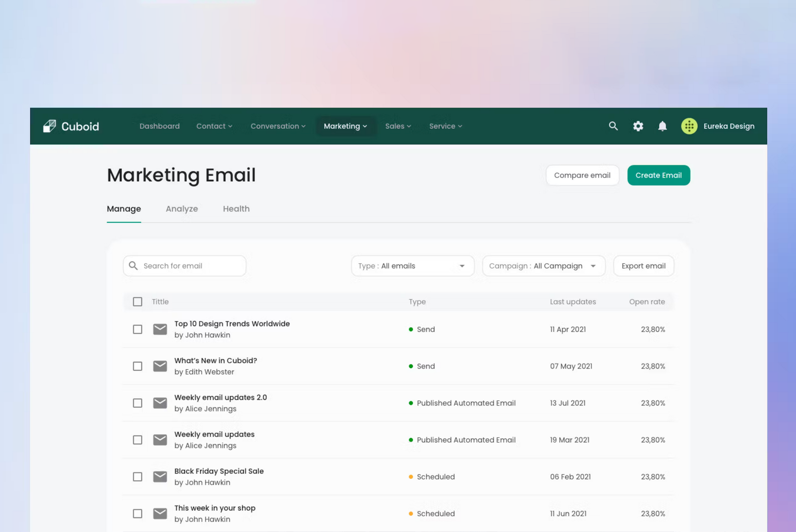This screenshot has width=796, height=532.
Task: Click the Compare email button
Action: tap(582, 175)
